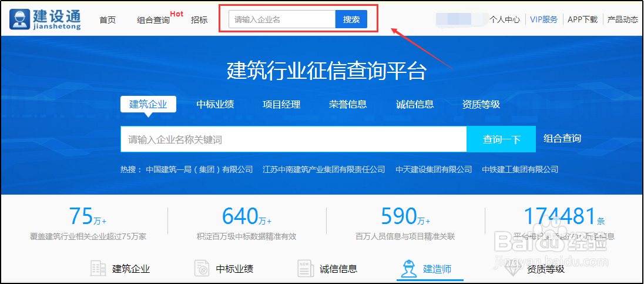Open 招标 in the top navigation
The height and width of the screenshot is (284, 644).
[x=199, y=20]
